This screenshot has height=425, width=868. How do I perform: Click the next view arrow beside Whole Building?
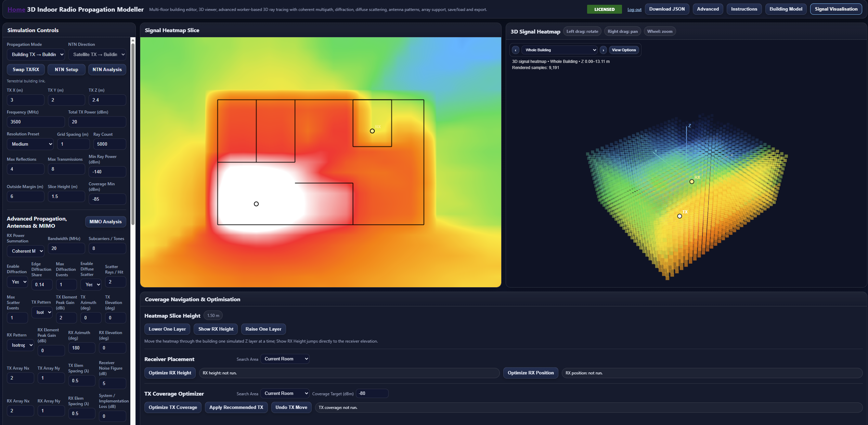coord(603,50)
